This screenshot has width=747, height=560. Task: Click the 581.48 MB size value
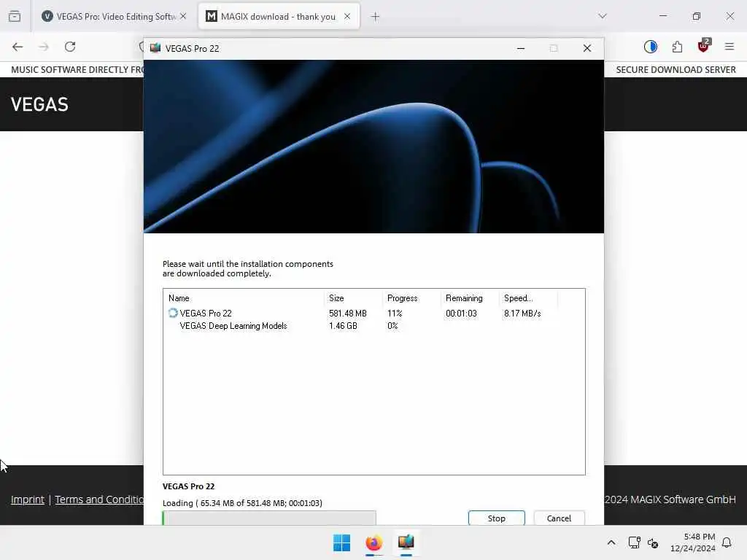click(348, 314)
